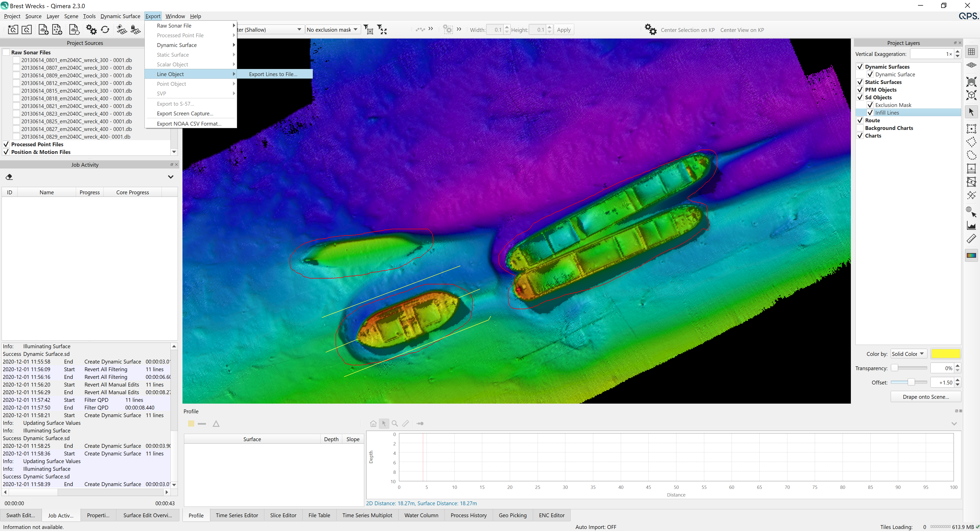Select the profile tool icon in sidebar
This screenshot has height=531, width=980.
pyautogui.click(x=971, y=226)
